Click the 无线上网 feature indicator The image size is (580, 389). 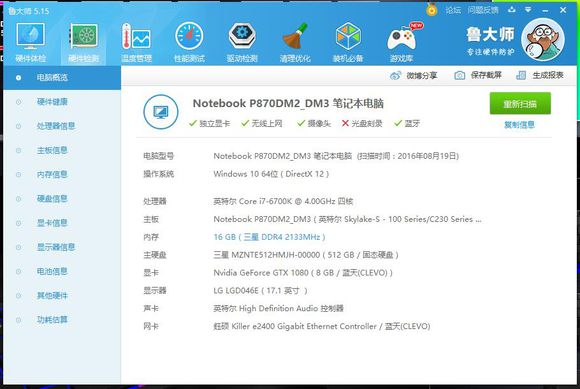262,124
